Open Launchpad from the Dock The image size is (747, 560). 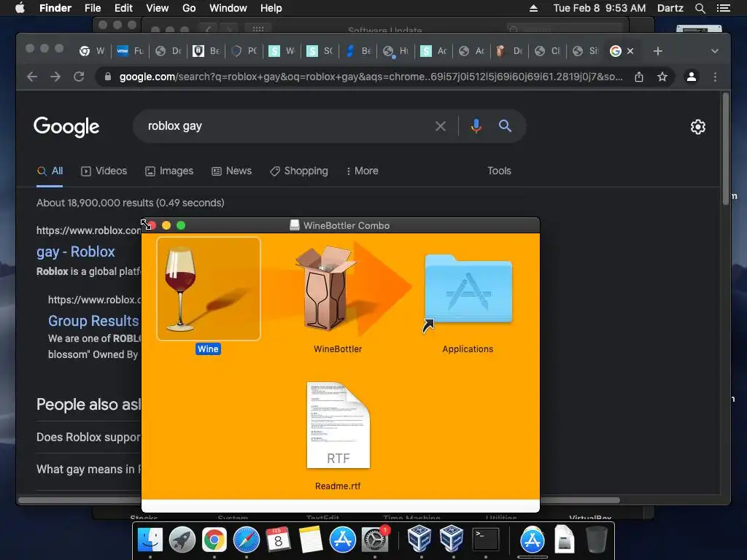click(182, 540)
